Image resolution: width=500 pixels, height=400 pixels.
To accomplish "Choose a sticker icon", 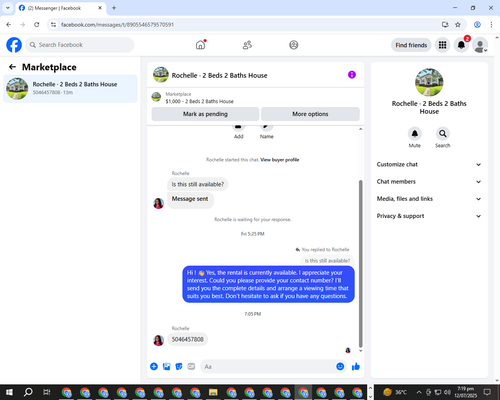I will 179,367.
